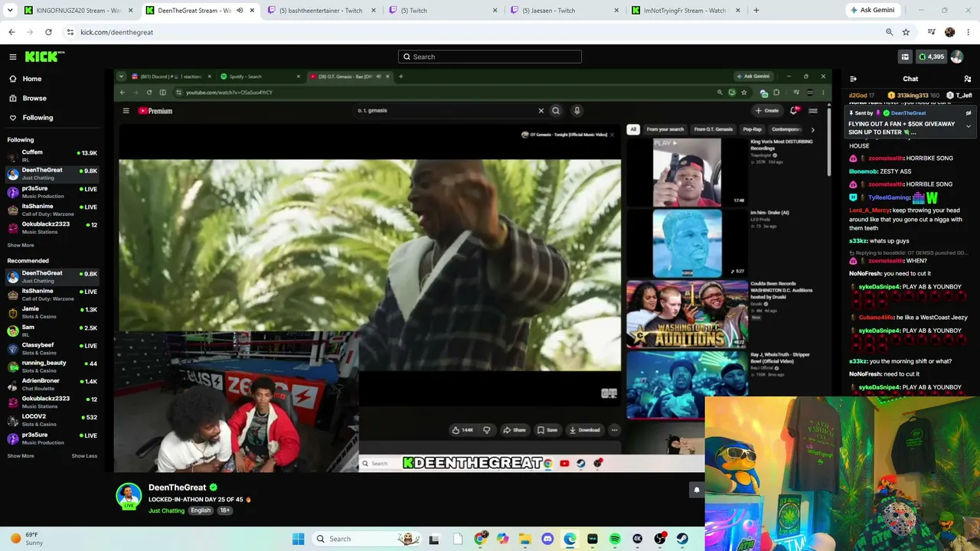Click the Windows taskbar search box
Screen dimensions: 980x551
click(x=367, y=539)
